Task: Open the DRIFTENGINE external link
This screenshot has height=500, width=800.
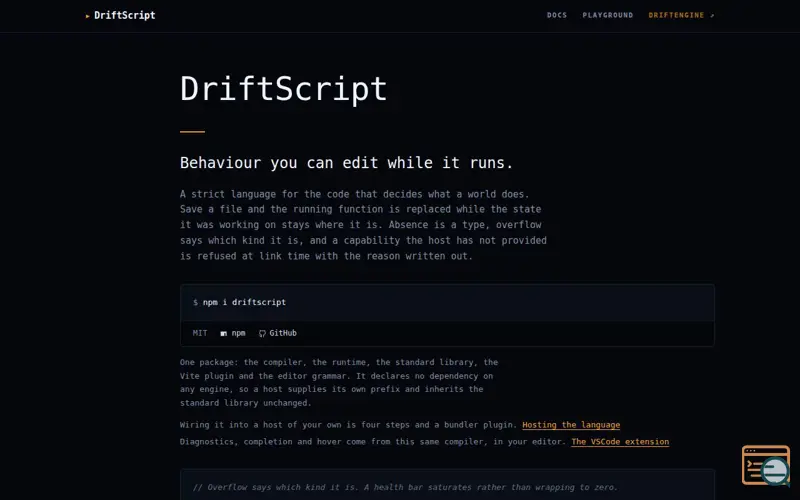Action: 681,15
